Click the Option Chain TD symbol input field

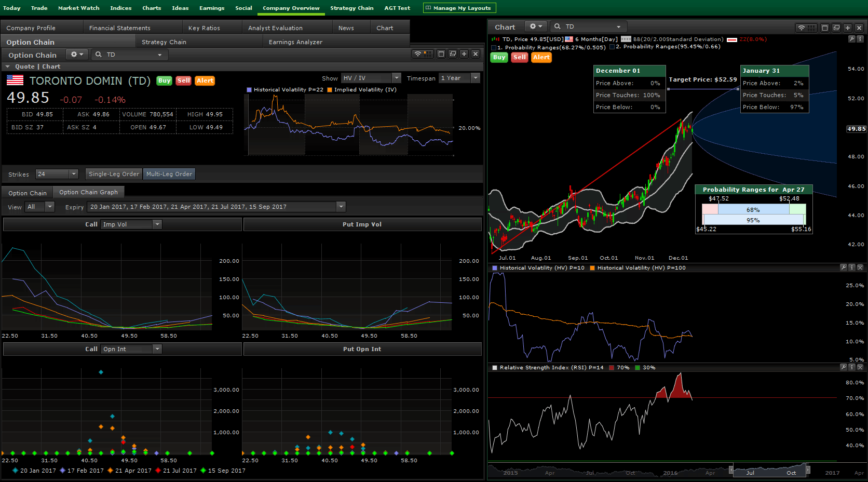(x=129, y=55)
